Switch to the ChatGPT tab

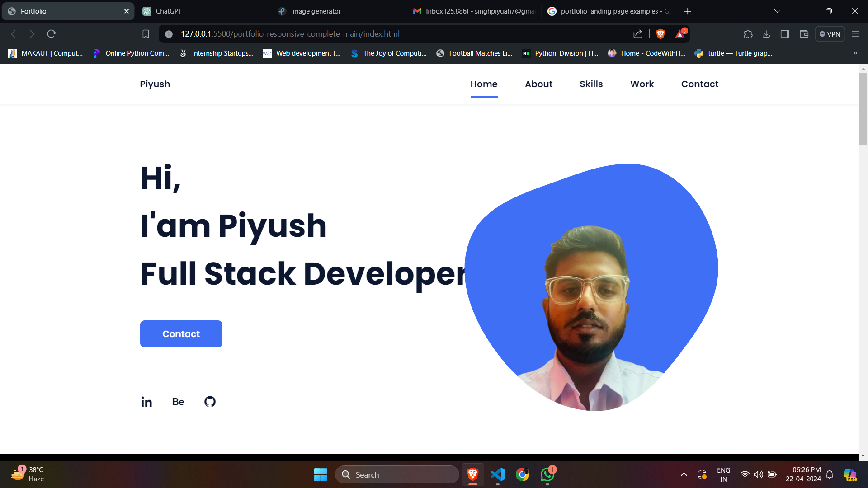click(x=203, y=11)
